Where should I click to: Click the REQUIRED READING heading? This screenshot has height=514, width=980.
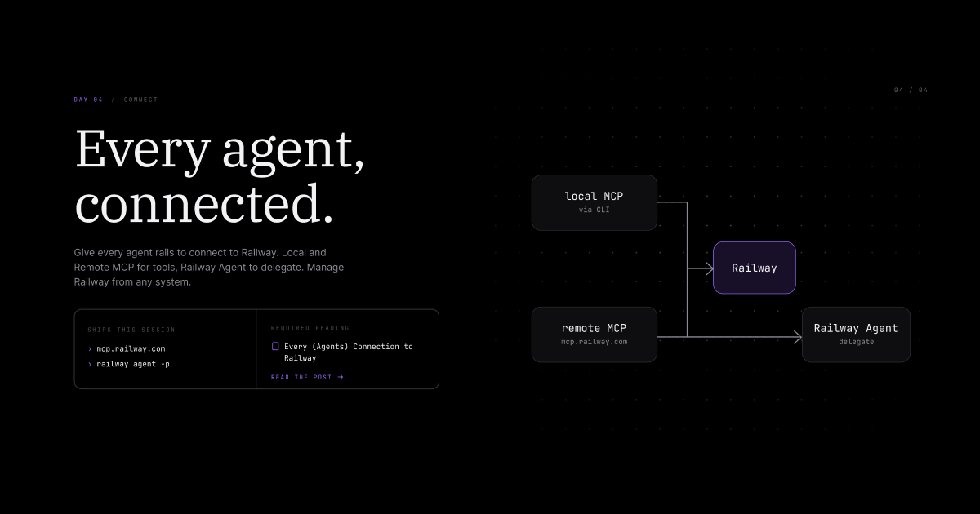tap(310, 328)
